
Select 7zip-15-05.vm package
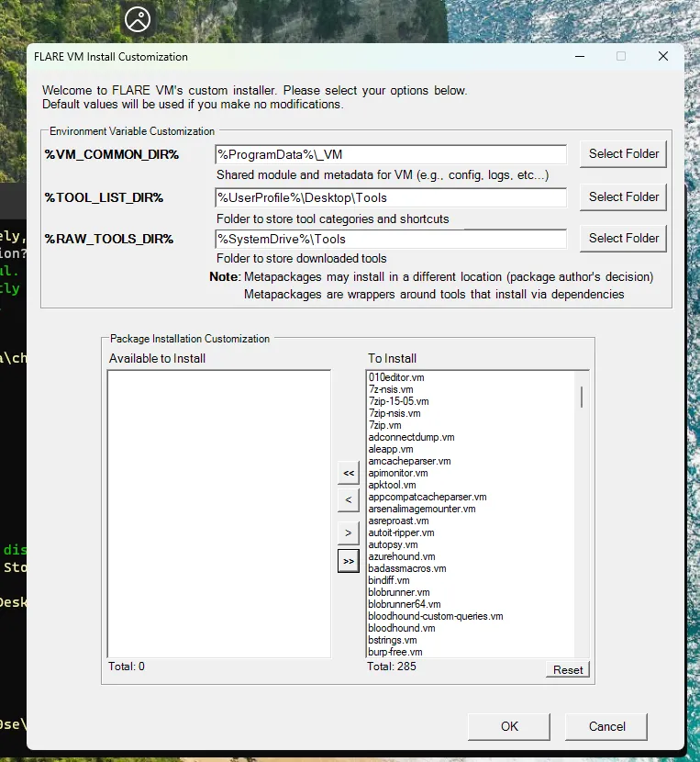[399, 401]
